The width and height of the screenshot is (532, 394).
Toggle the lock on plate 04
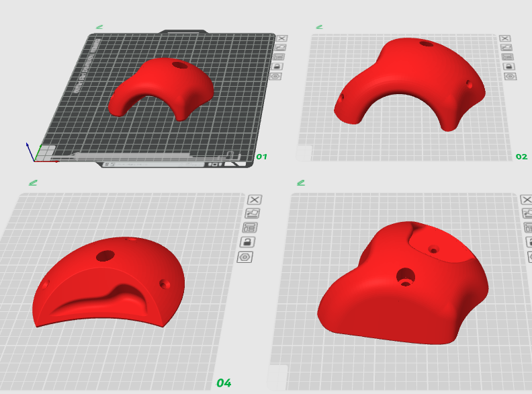(x=248, y=241)
